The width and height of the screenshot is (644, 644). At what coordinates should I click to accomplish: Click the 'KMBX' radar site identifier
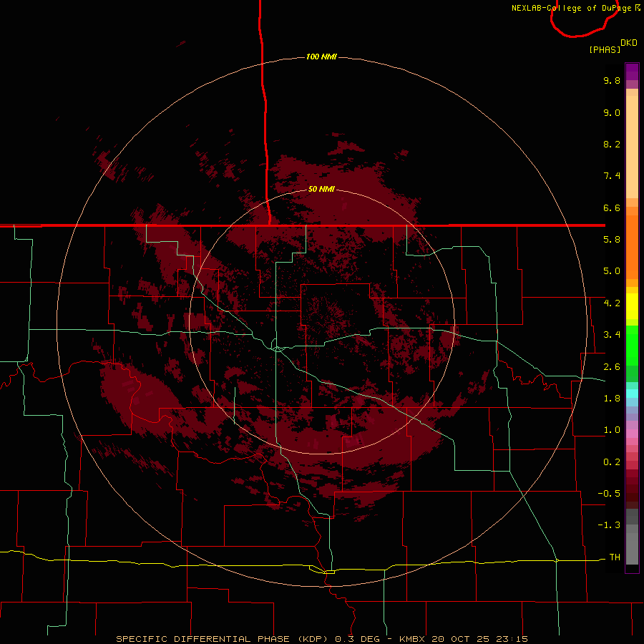(414, 639)
